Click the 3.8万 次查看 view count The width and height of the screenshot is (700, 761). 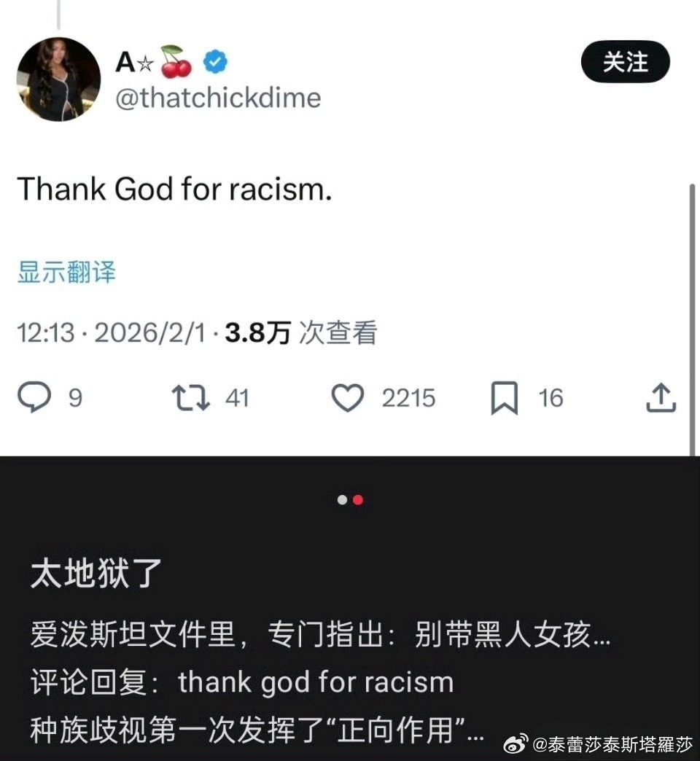pos(301,333)
